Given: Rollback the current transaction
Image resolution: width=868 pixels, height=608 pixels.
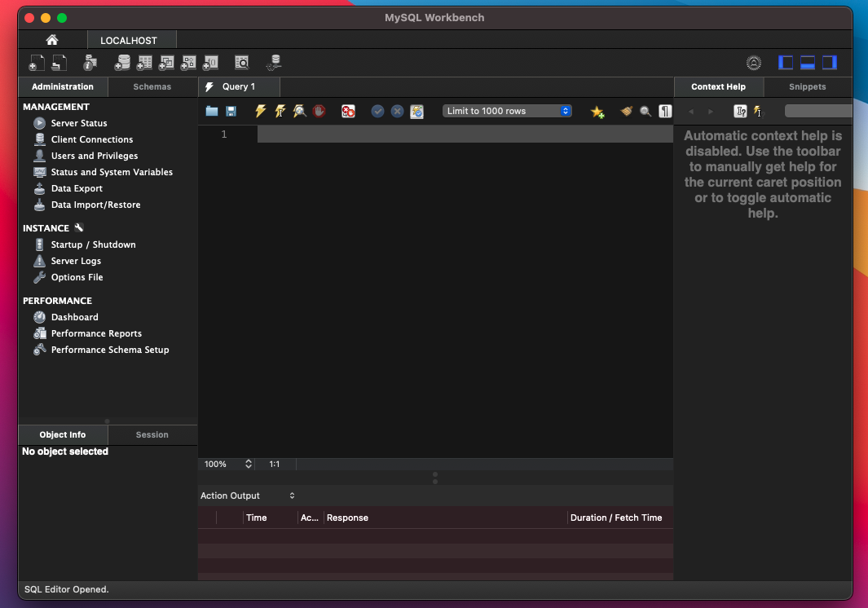Looking at the screenshot, I should pyautogui.click(x=397, y=112).
